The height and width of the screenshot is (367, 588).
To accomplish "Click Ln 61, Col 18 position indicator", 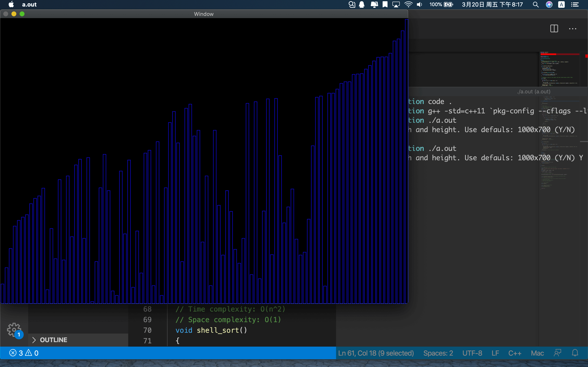I will point(376,353).
